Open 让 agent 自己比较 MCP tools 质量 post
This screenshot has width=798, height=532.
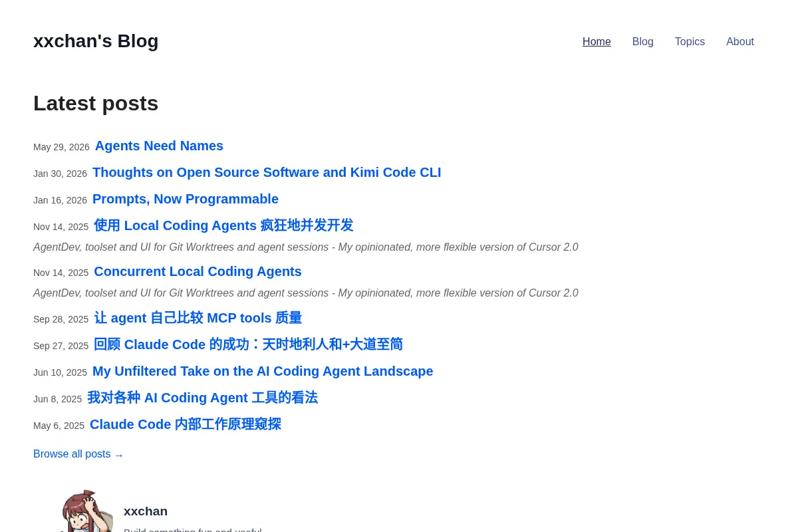198,318
